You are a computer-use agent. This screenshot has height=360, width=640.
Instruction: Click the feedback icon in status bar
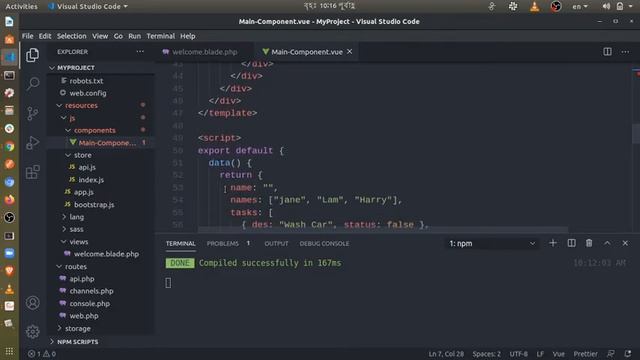[x=611, y=354]
